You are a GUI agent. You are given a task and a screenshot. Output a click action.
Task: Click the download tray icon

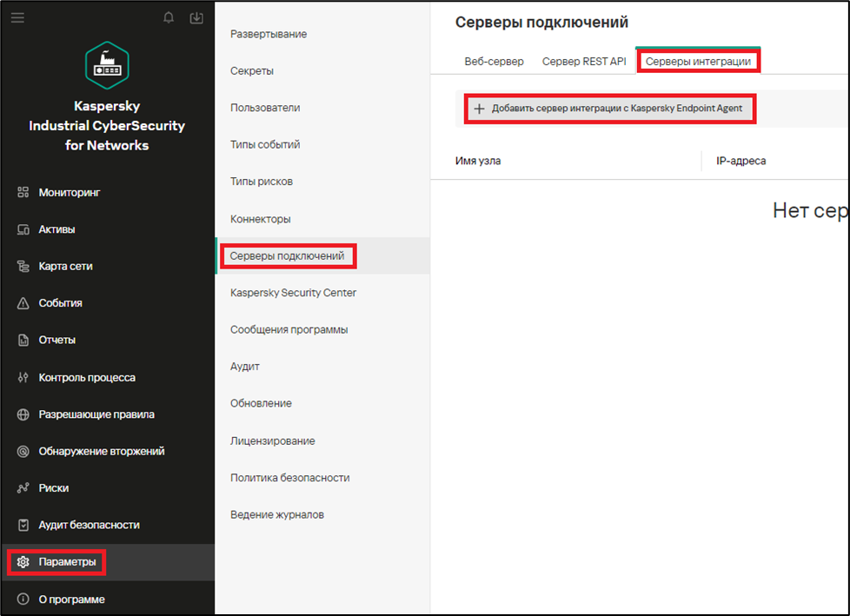pos(196,18)
